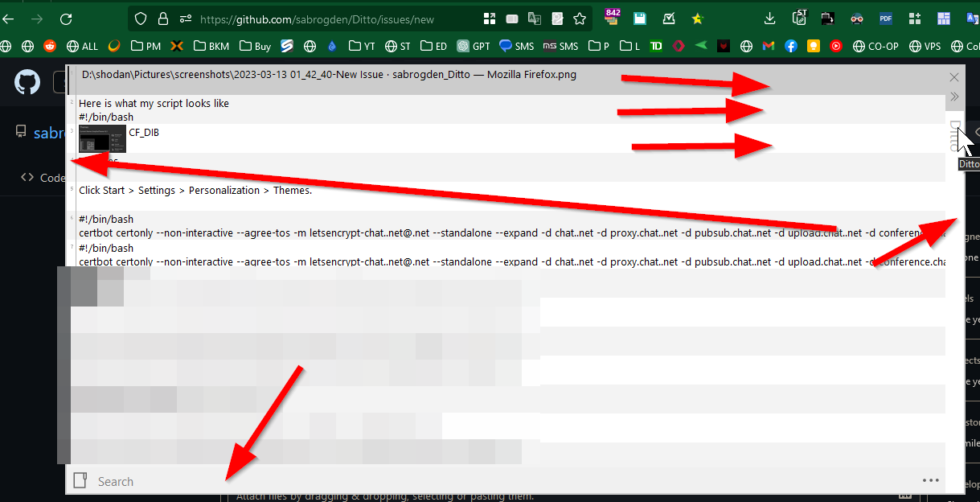
Task: Click the PDF extension icon in the toolbar
Action: point(885,18)
